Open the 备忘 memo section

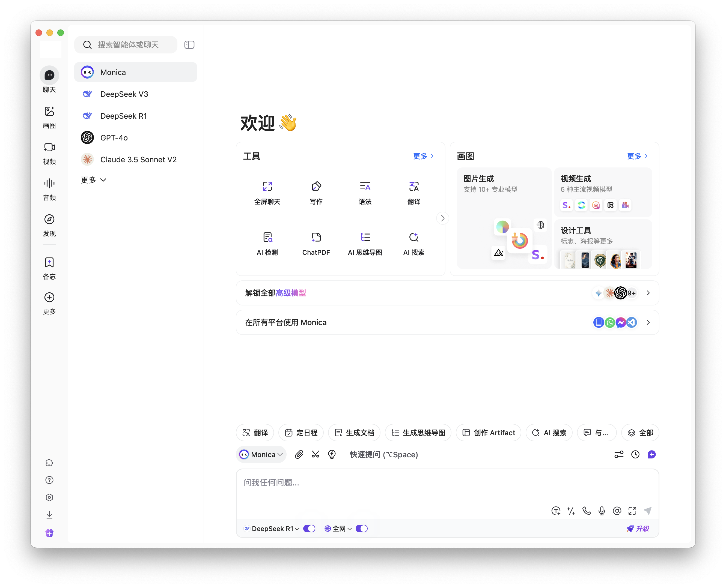pyautogui.click(x=49, y=268)
